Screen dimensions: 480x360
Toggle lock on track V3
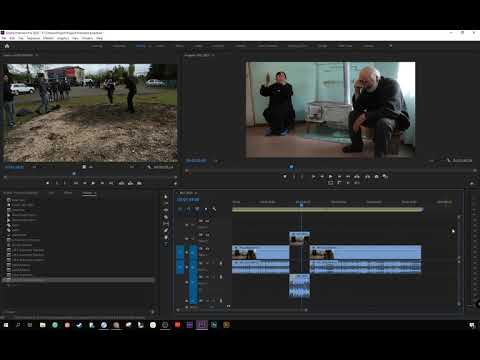[187, 225]
